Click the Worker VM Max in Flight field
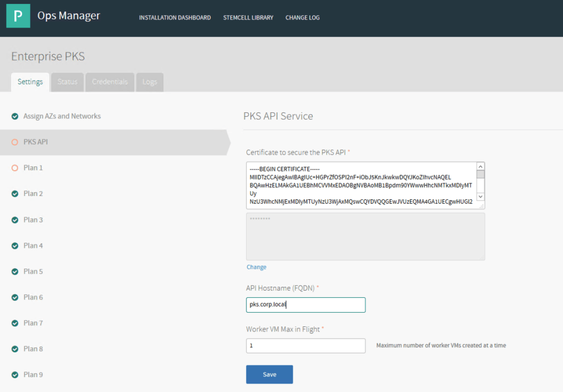Viewport: 563px width, 392px height. coord(305,346)
